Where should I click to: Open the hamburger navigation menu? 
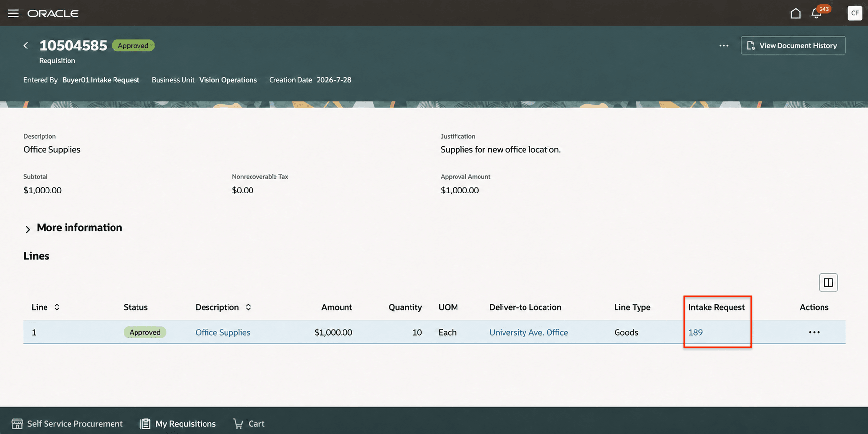(13, 13)
